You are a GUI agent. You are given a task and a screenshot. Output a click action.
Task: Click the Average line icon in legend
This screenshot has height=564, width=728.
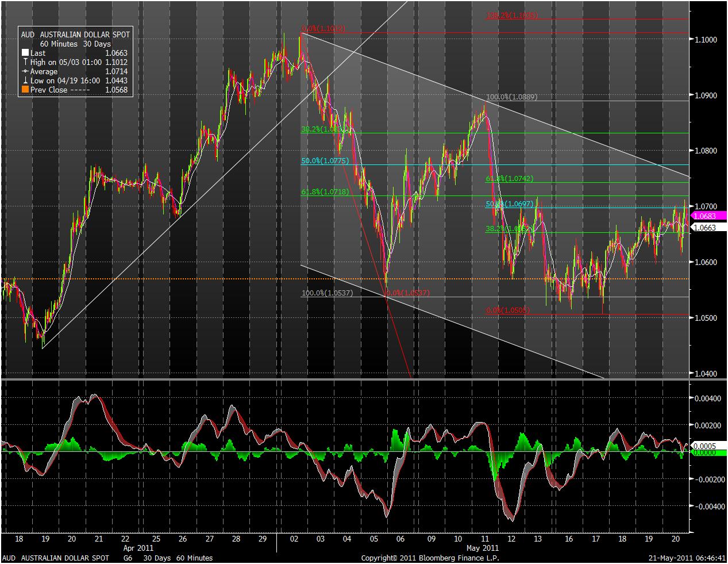pyautogui.click(x=25, y=71)
